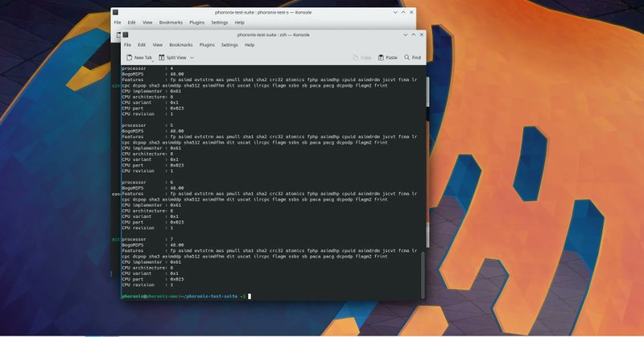The width and height of the screenshot is (644, 337).
Task: Open the Plugins menu in the zsh Konsole window
Action: tap(207, 45)
